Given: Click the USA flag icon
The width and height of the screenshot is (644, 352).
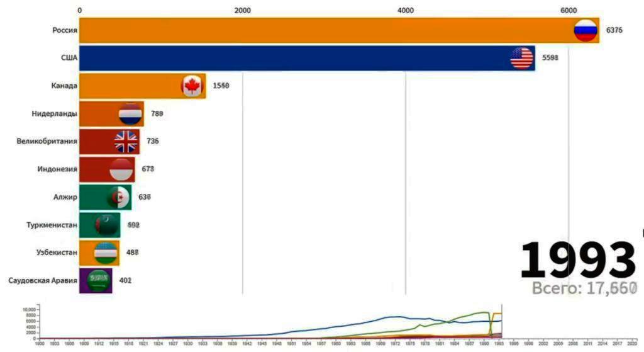Looking at the screenshot, I should coord(521,58).
